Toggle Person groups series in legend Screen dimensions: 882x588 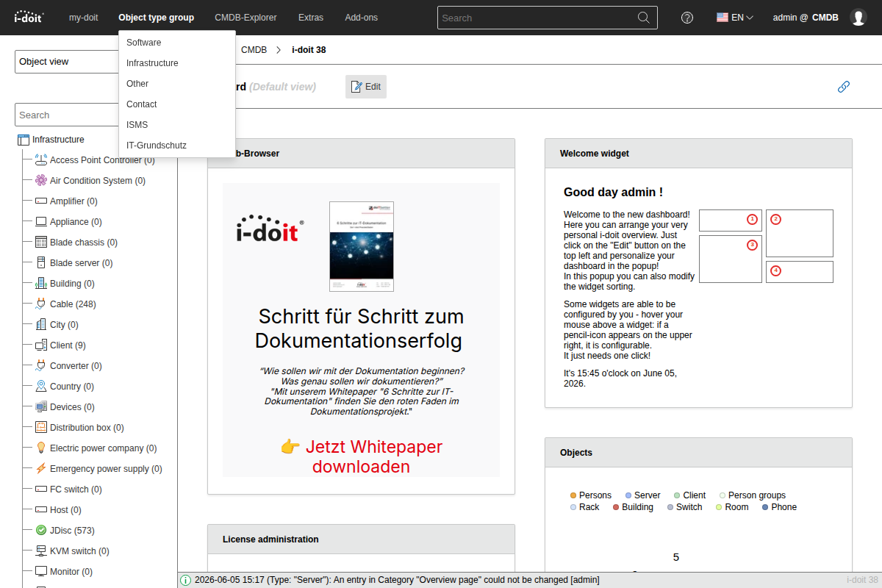(x=752, y=495)
